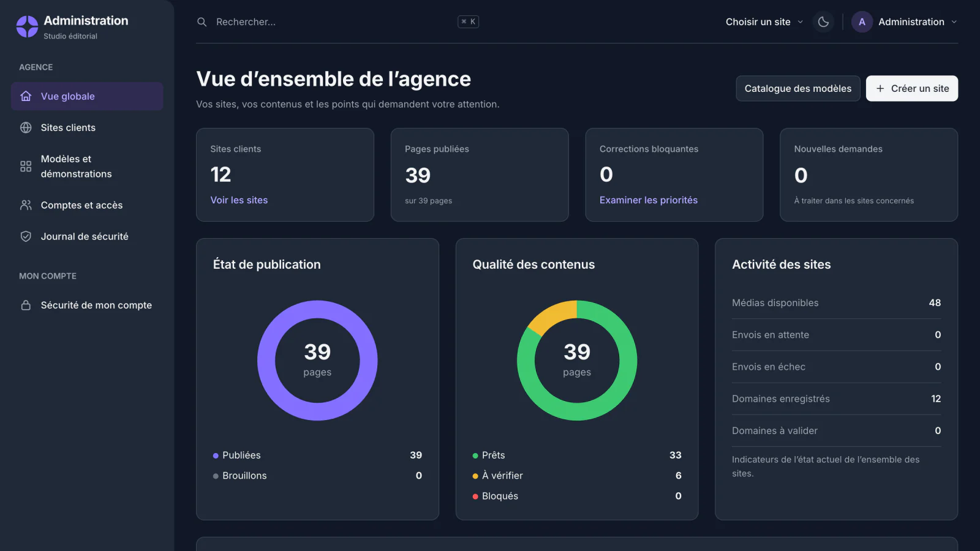Open Vue globale in the sidebar
This screenshot has height=551, width=980.
tap(87, 96)
